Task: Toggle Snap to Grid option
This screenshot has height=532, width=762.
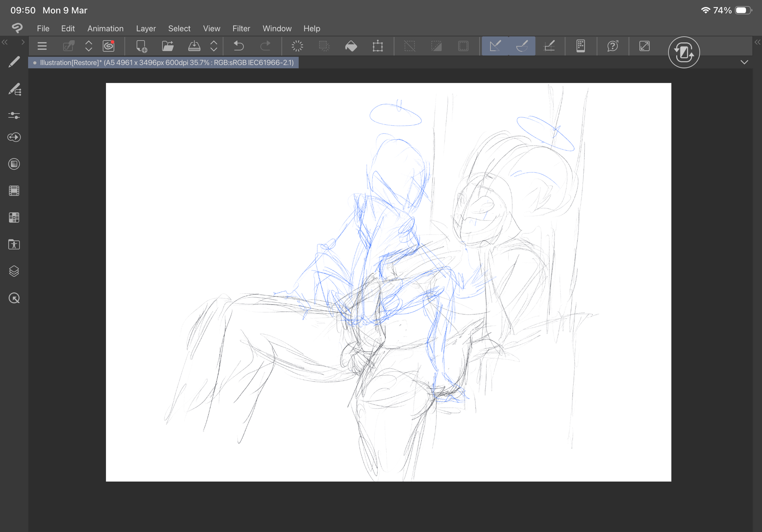Action: (x=549, y=46)
